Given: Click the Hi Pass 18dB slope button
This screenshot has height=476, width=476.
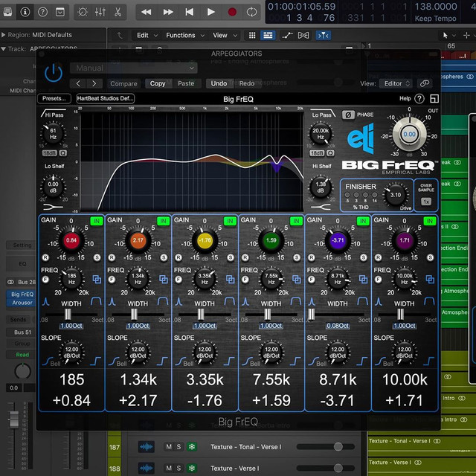Looking at the screenshot, I should tap(49, 153).
